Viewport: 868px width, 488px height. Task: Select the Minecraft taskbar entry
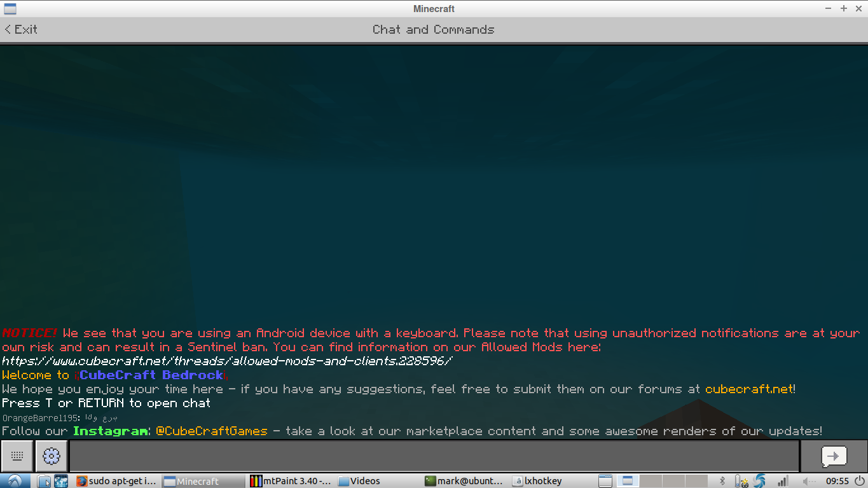[203, 481]
